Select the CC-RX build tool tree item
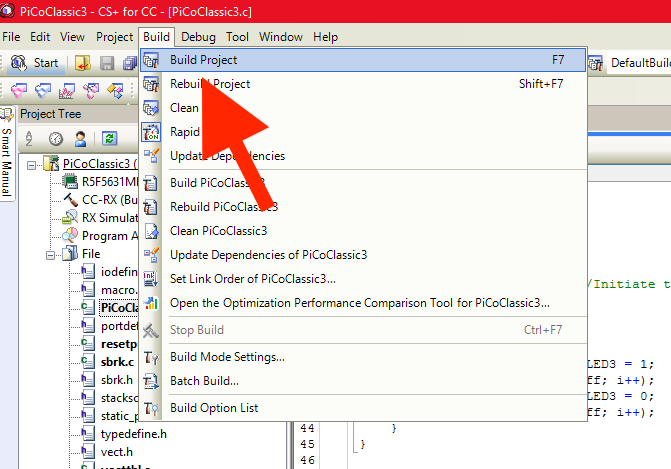Screen dimensions: 671x469 (110, 200)
